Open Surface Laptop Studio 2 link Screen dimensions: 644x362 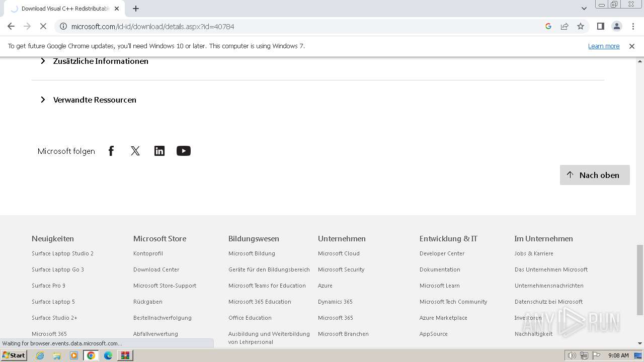coord(62,253)
